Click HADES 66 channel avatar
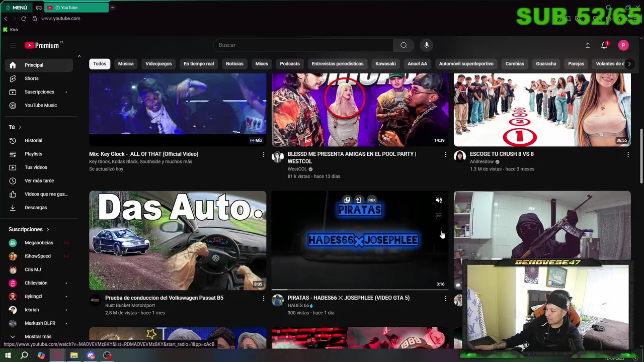 (x=278, y=300)
